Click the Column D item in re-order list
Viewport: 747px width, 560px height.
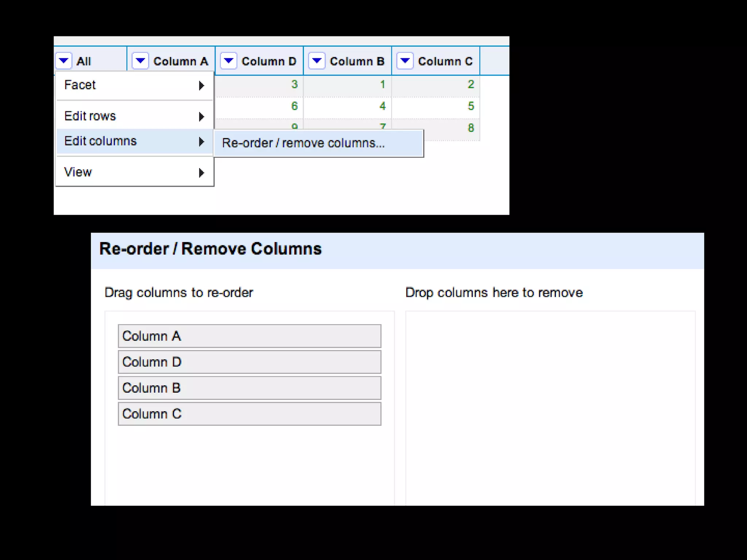(249, 362)
